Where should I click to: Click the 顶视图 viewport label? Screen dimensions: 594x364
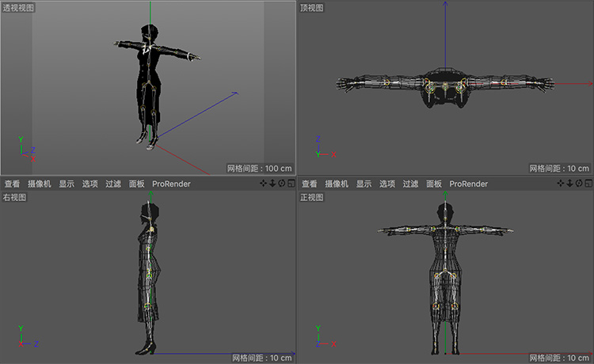[x=311, y=8]
